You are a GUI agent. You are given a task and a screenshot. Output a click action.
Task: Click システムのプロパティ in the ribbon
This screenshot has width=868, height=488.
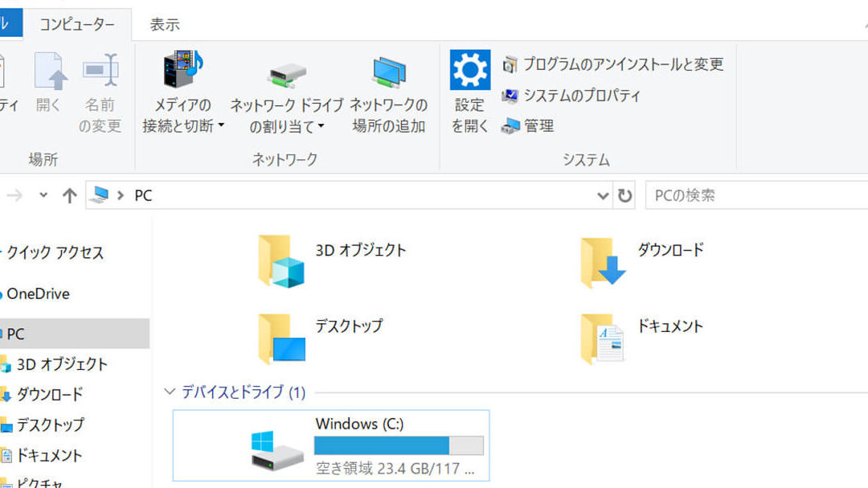pyautogui.click(x=582, y=96)
